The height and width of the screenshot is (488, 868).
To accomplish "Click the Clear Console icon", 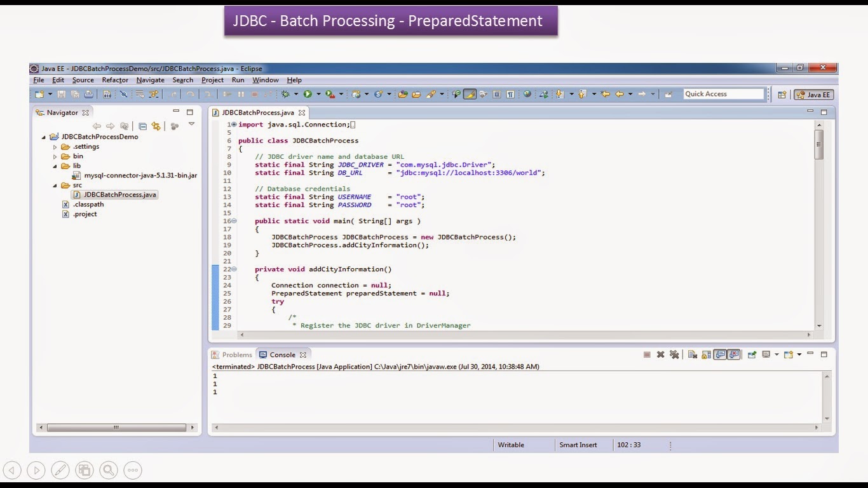I will pos(693,355).
